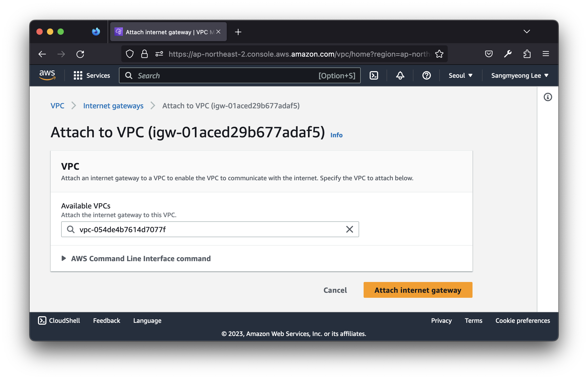
Task: Open the Info link beside the heading
Action: pyautogui.click(x=336, y=135)
